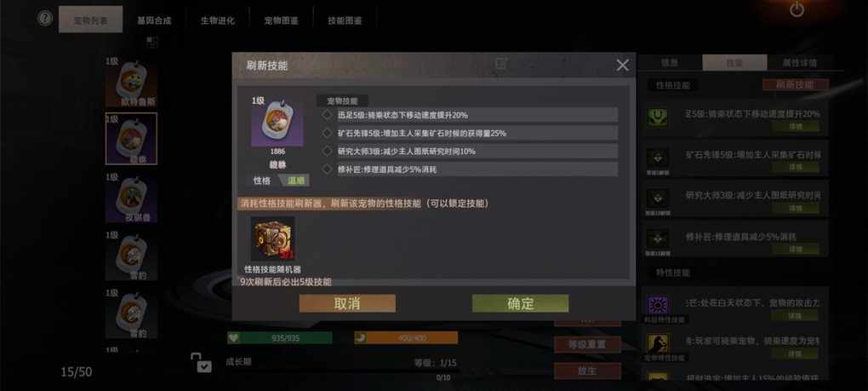Cancel with the 取消 button
Viewport: 868px width, 391px height.
coord(347,303)
